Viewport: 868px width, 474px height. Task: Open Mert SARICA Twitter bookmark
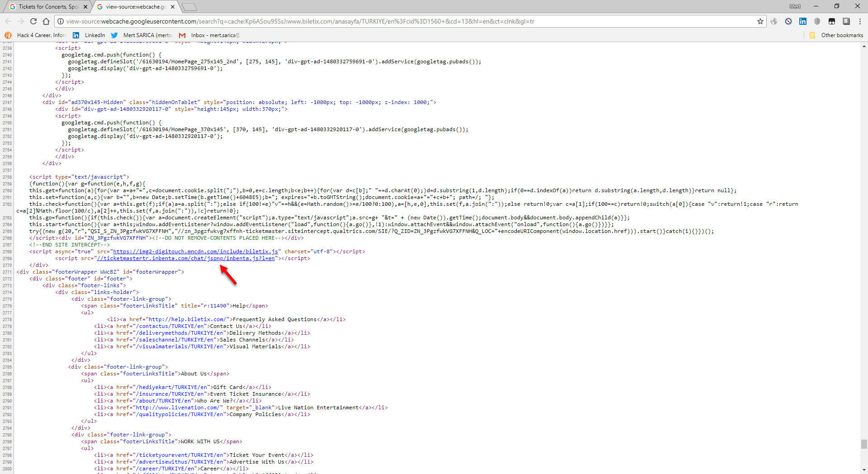coord(142,35)
